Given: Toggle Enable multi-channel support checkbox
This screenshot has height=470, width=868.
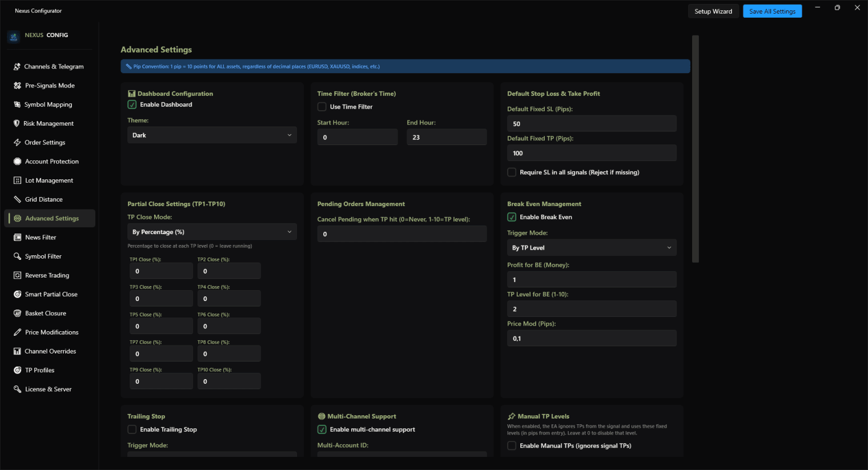Looking at the screenshot, I should (x=322, y=429).
